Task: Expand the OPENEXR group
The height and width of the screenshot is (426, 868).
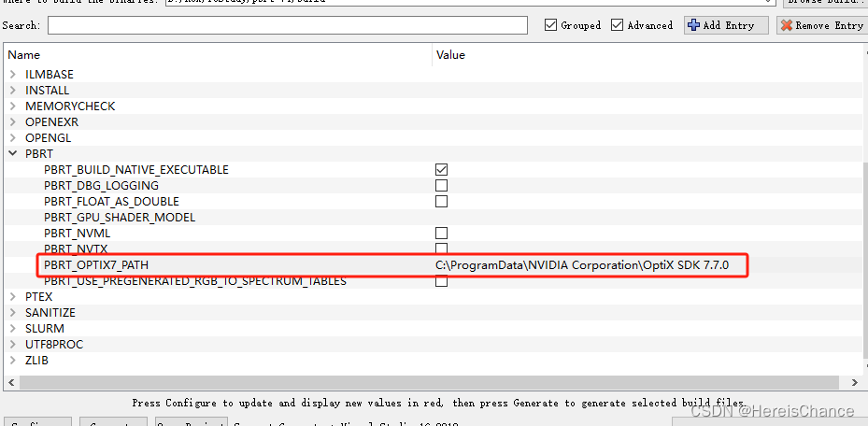Action: click(x=13, y=121)
